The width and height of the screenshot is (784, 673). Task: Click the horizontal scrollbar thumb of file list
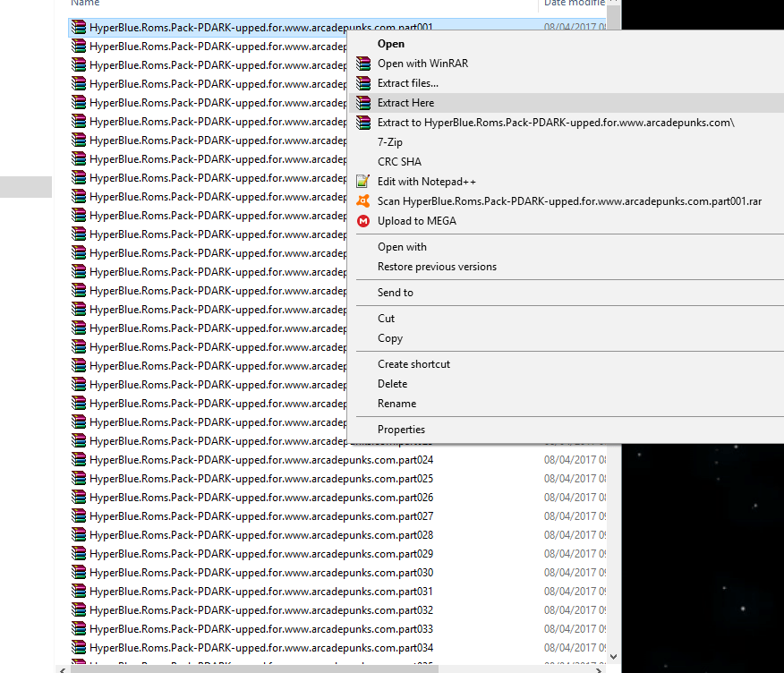click(x=254, y=669)
